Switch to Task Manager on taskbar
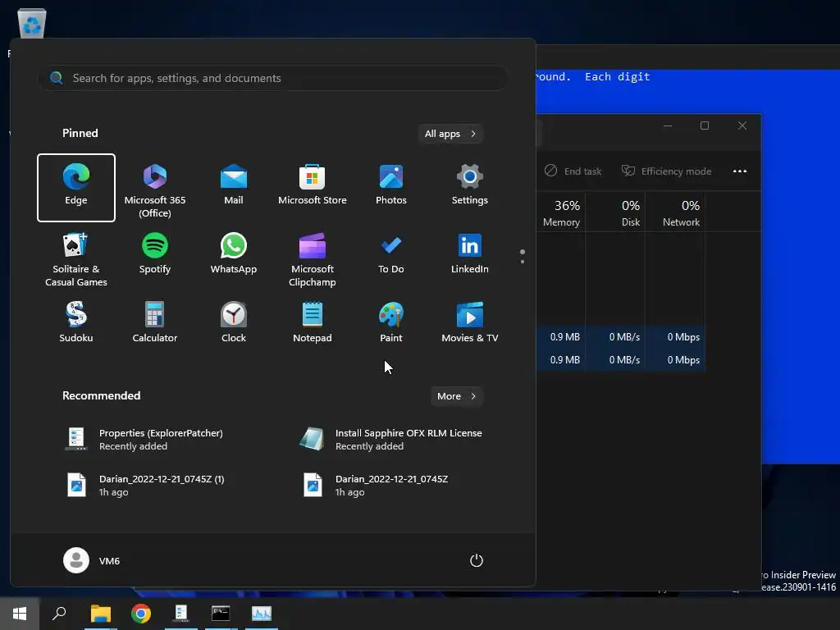 point(262,614)
